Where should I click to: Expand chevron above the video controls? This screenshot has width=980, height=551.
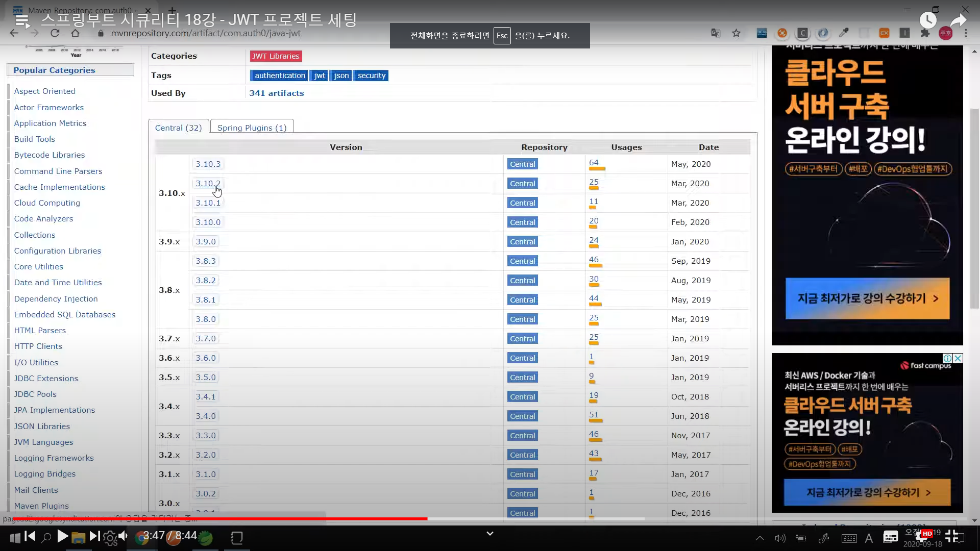[x=489, y=533]
